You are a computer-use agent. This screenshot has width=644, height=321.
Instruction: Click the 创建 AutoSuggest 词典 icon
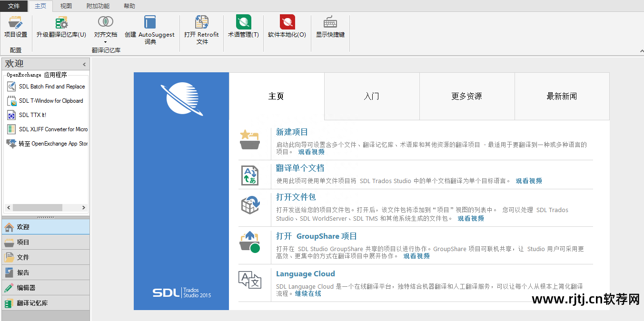pyautogui.click(x=150, y=23)
